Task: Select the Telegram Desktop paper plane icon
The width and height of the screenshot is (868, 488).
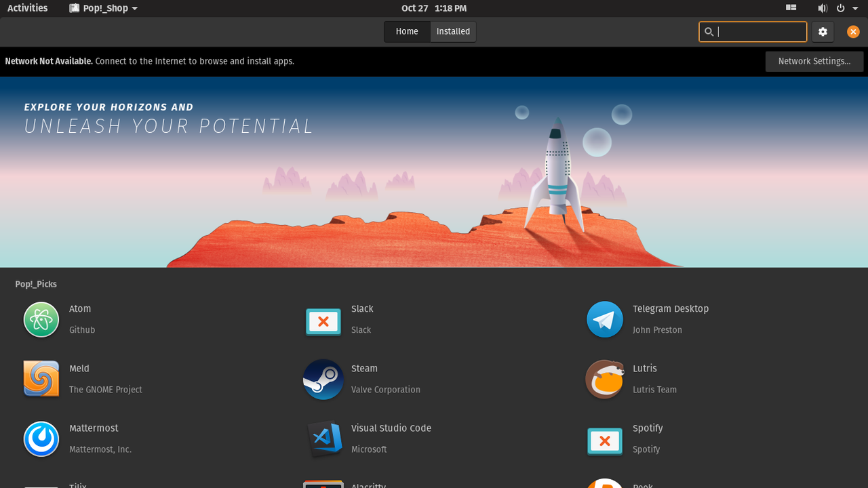Action: [605, 319]
